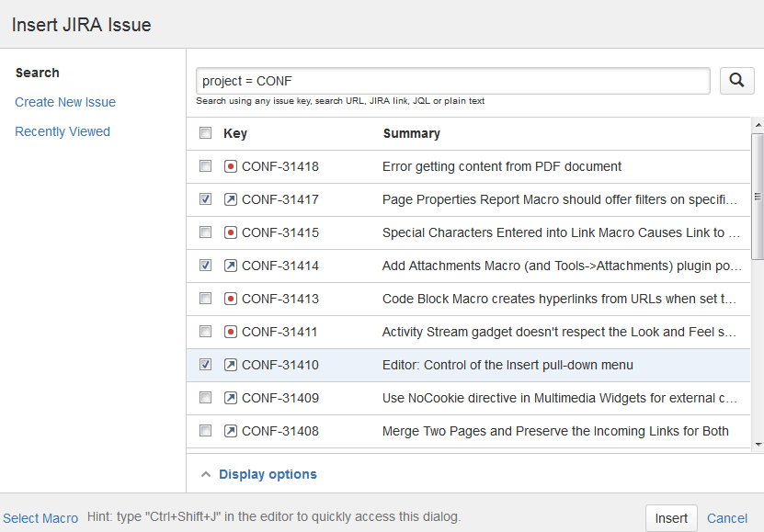Open the Create New Issue tab
Screen dimensions: 764x532
[x=65, y=102]
